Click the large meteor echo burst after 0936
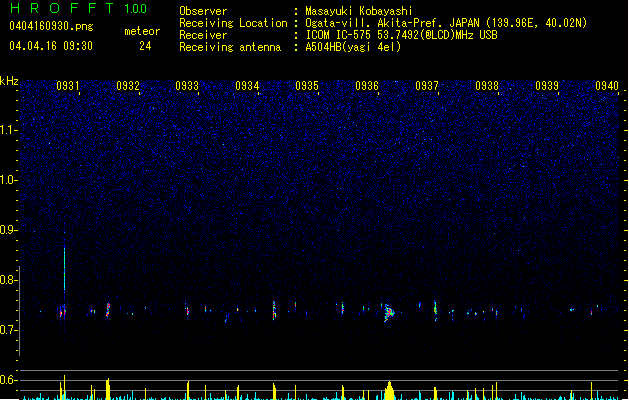The image size is (629, 400). (x=388, y=313)
